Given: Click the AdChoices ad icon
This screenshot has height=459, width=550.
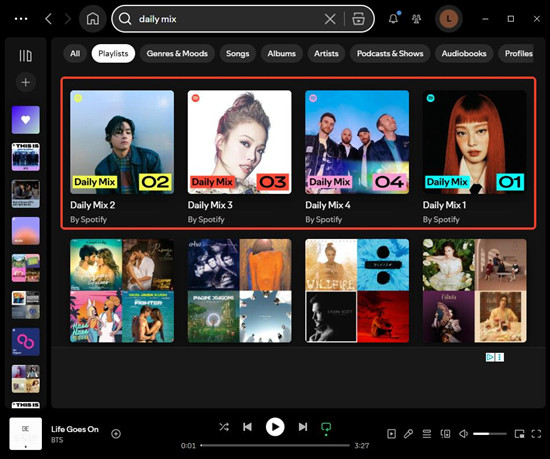Looking at the screenshot, I should [x=490, y=357].
